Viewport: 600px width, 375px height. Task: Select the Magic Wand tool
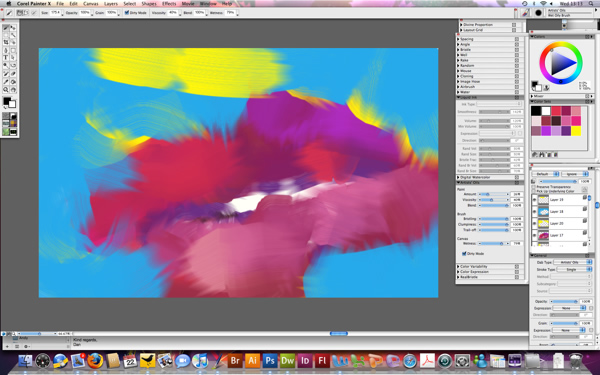coord(13,35)
